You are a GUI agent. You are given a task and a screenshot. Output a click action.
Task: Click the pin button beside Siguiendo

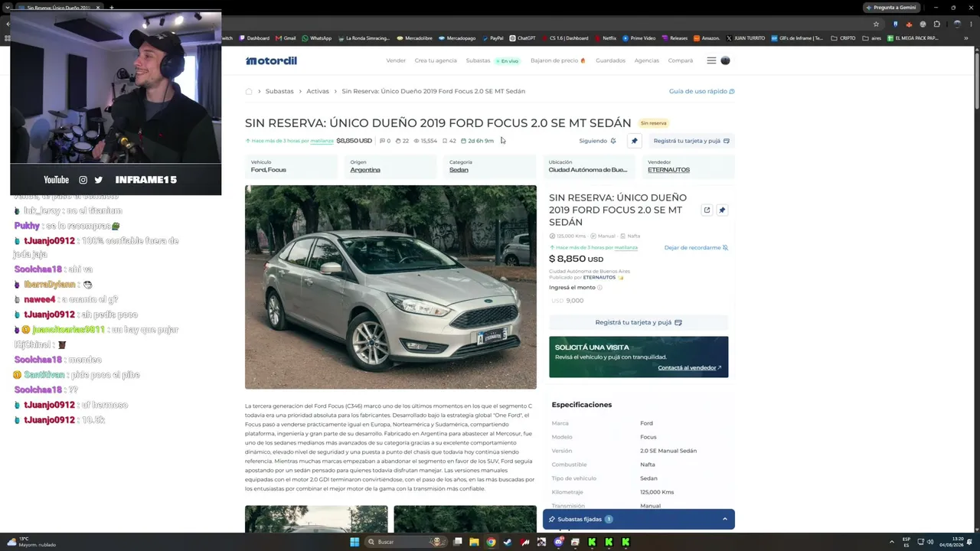(634, 141)
